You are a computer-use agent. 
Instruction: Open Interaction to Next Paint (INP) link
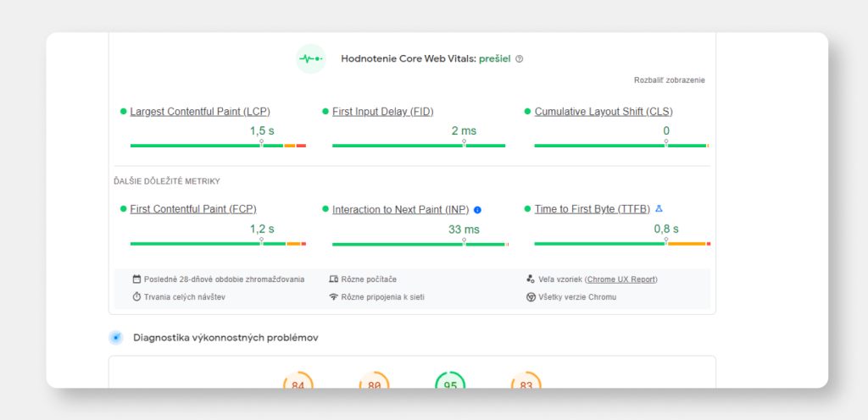pyautogui.click(x=400, y=209)
